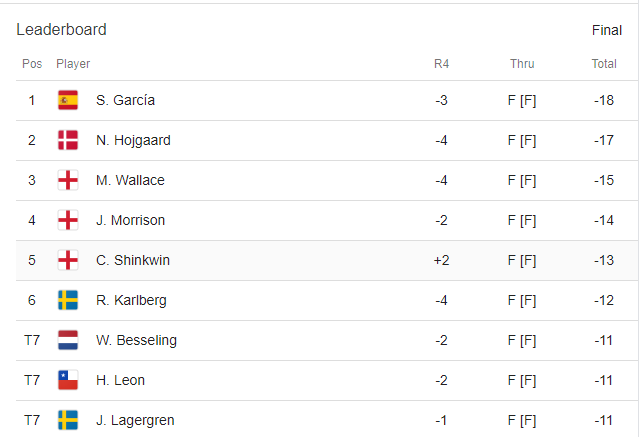Click the Leaderboard heading
This screenshot has height=437, width=640.
click(61, 30)
